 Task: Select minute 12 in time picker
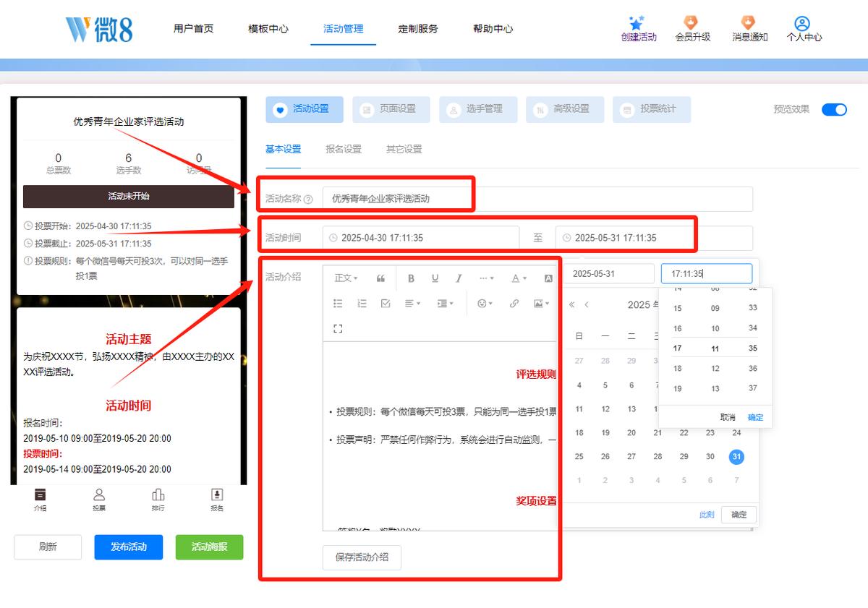pos(715,369)
